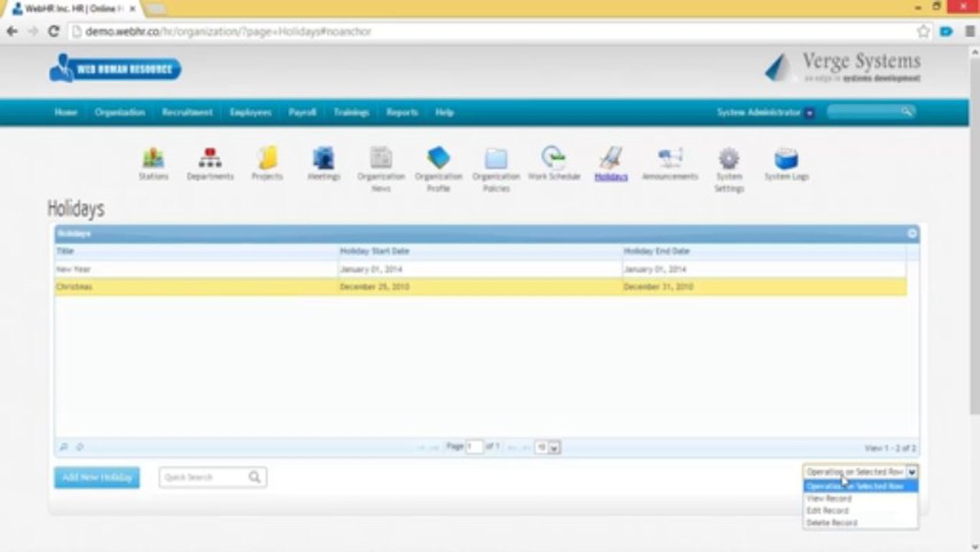Sort by Holiday Start Date column header
980x552 pixels.
[480, 251]
